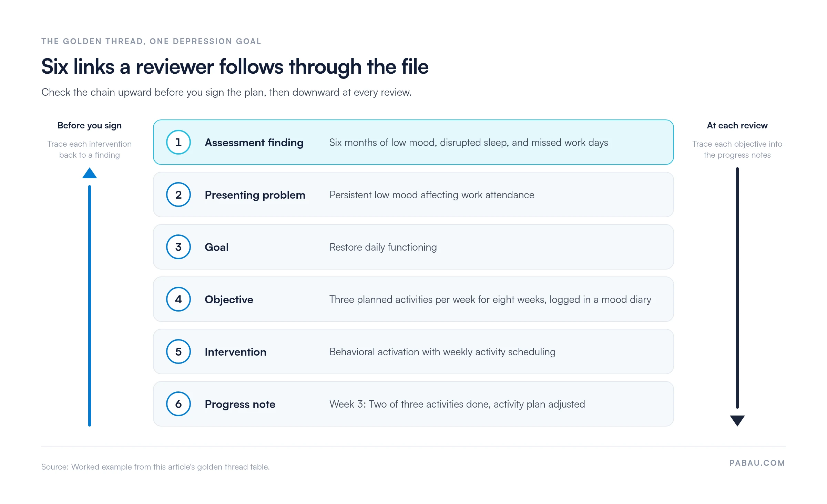Click the dark downward arrowhead under At each review
827x504 pixels.
pyautogui.click(x=737, y=421)
